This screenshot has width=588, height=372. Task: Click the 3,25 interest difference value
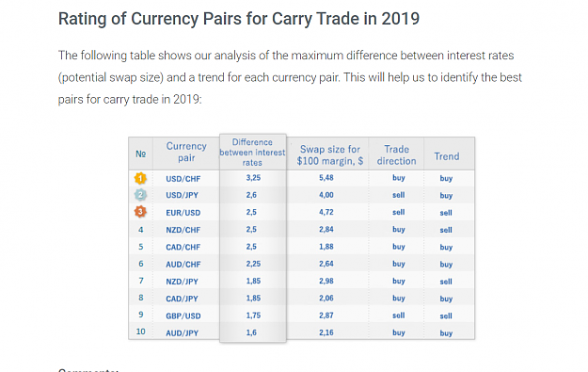(x=253, y=178)
